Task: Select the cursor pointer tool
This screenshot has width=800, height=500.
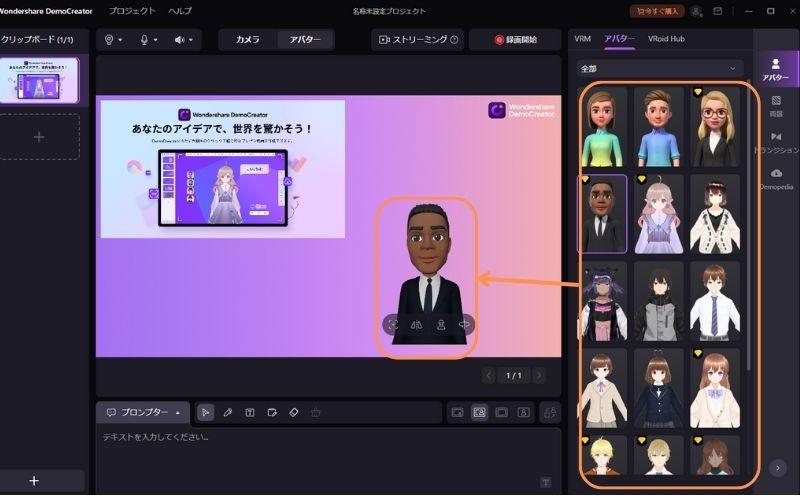Action: [x=206, y=412]
